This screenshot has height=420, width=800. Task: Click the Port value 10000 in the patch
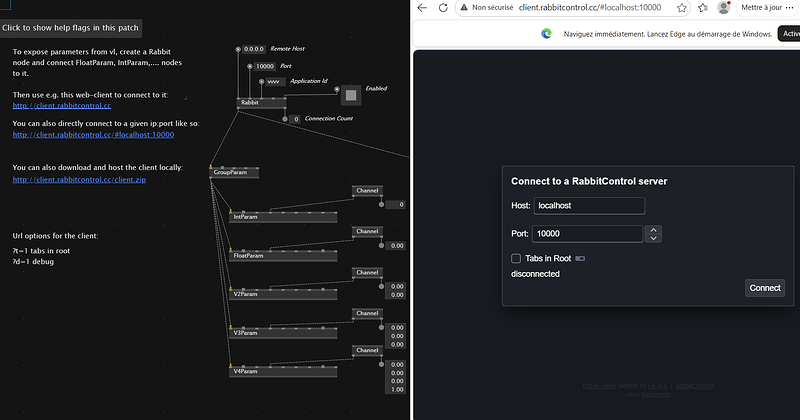coord(265,66)
